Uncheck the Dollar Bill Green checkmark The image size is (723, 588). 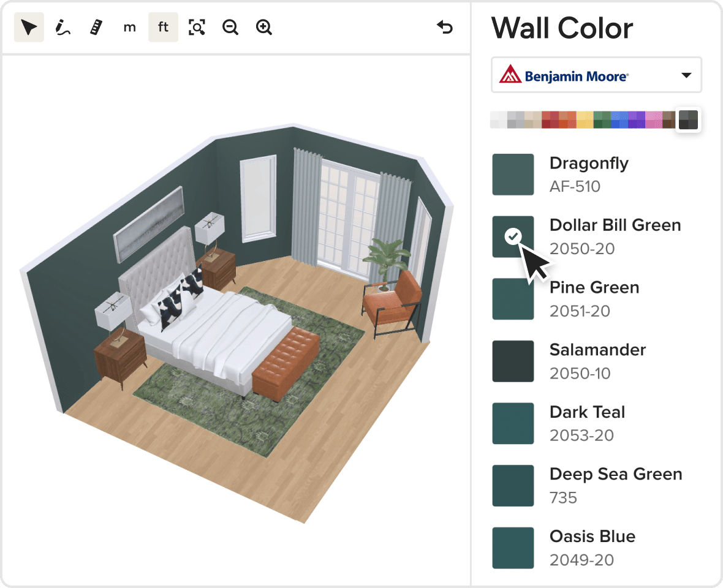[513, 236]
